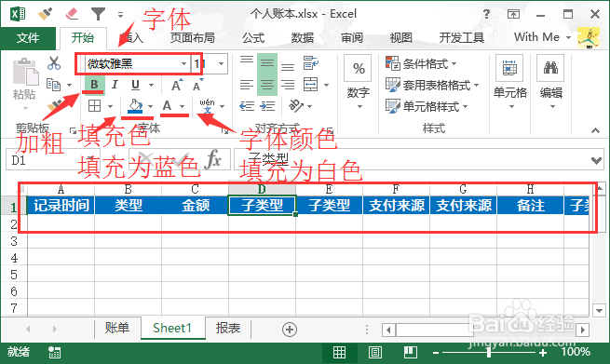Image resolution: width=610 pixels, height=364 pixels.
Task: Align cell text right
Action: pos(288,85)
